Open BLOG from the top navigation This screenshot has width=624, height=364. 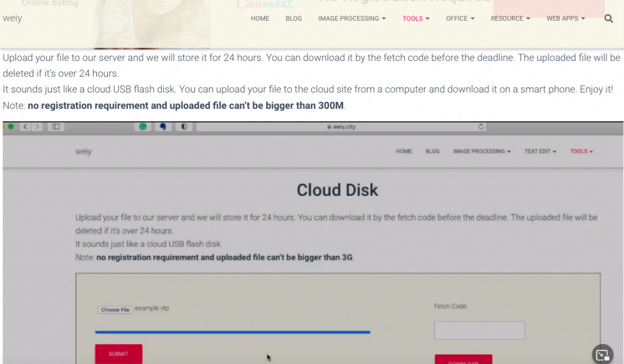click(x=294, y=18)
